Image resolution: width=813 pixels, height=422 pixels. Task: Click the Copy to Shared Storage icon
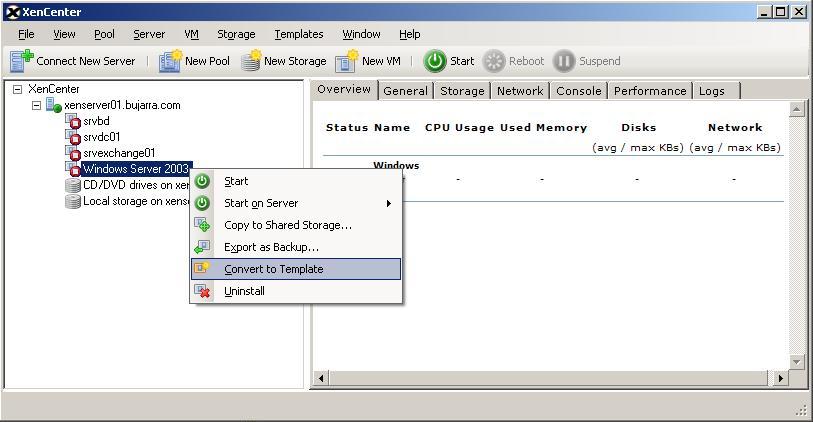point(202,225)
